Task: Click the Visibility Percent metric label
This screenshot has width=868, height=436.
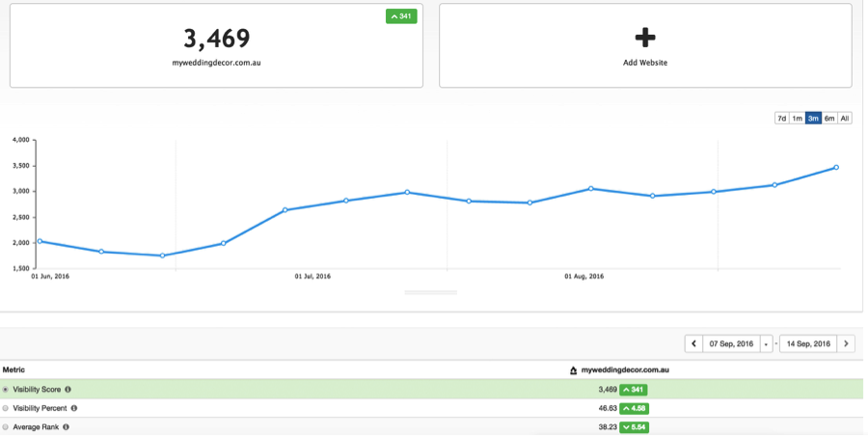Action: pos(40,408)
